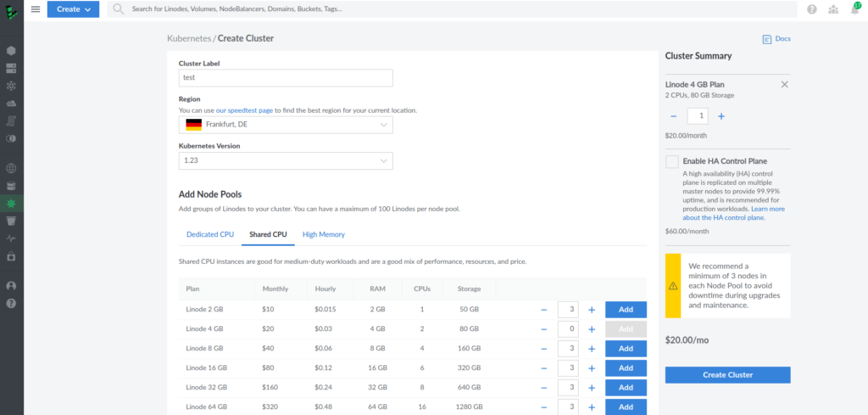The image size is (868, 415).
Task: Enable HA Control Plane checkbox
Action: pos(672,162)
